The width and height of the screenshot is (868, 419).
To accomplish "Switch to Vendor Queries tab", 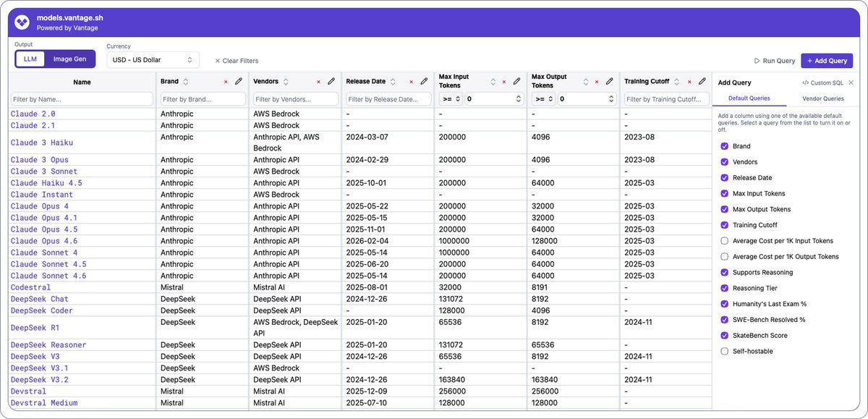I will 823,98.
